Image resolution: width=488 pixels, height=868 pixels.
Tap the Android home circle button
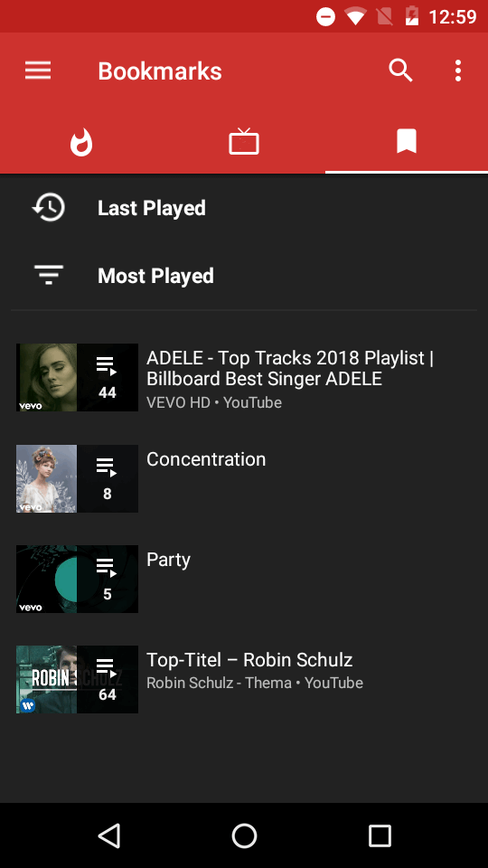[244, 835]
